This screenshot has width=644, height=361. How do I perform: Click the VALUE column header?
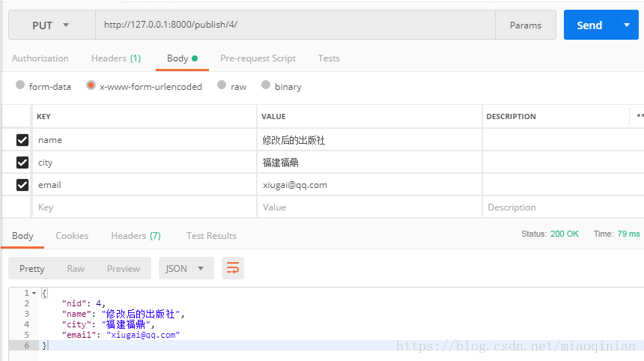pyautogui.click(x=273, y=117)
